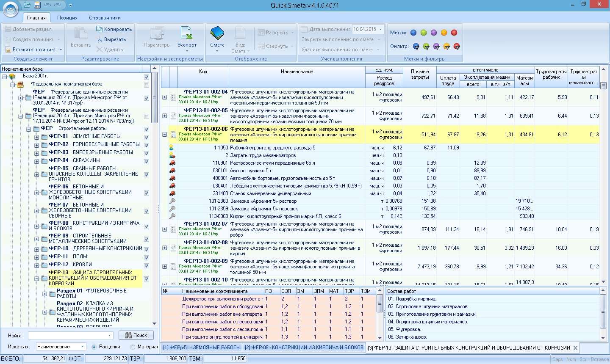This screenshot has width=610, height=364.
Task: Apply the red filter icon in Фильтр row
Action: pyautogui.click(x=457, y=46)
